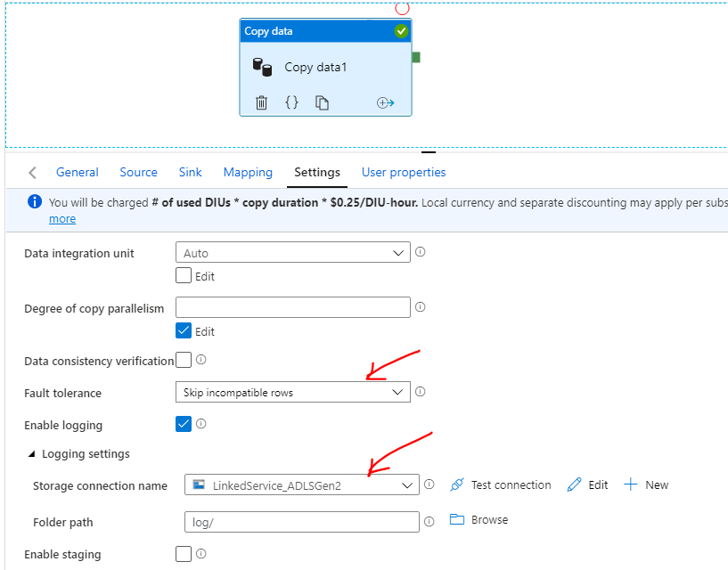This screenshot has width=728, height=570.
Task: Open the Mapping tab
Action: point(248,172)
